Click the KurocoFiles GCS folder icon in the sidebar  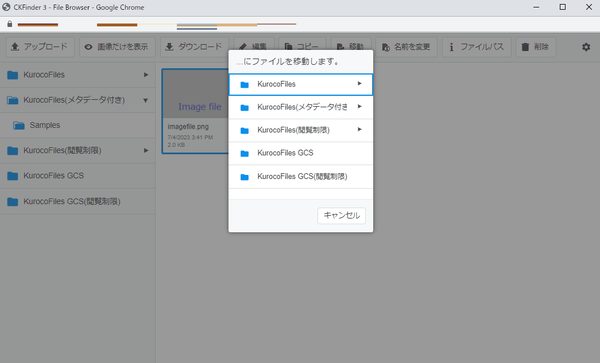coord(13,176)
